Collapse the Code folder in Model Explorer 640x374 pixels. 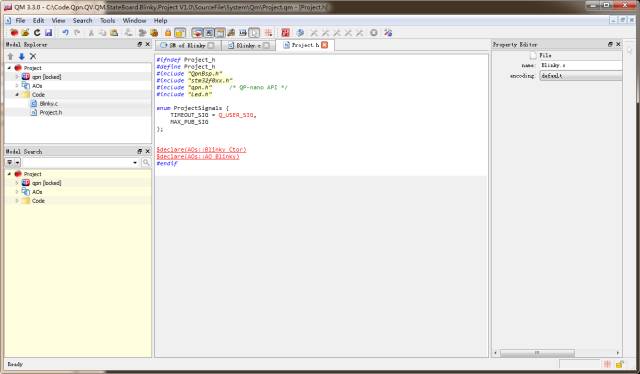pyautogui.click(x=17, y=95)
